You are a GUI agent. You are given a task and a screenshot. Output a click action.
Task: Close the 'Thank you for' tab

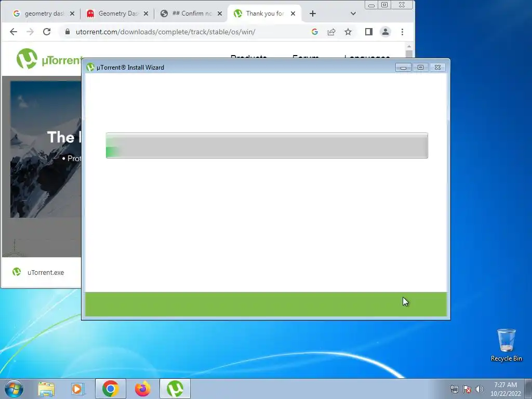coord(293,14)
